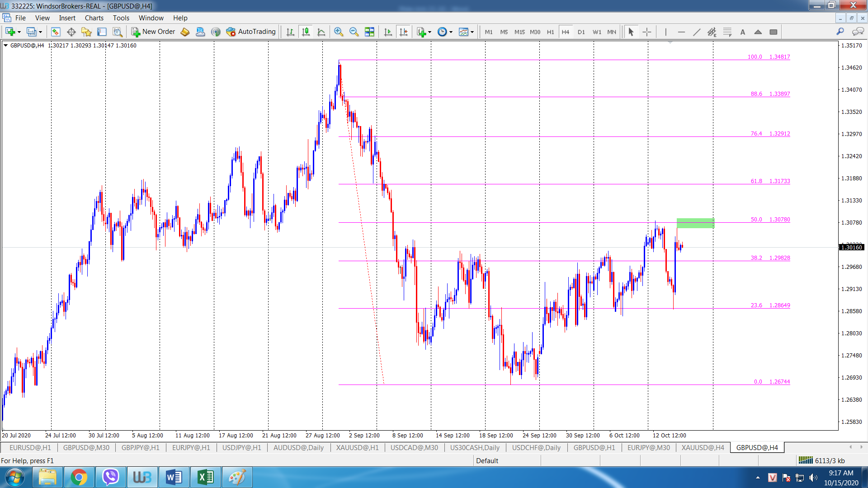Select the cursor arrow tool
868x488 pixels.
631,32
